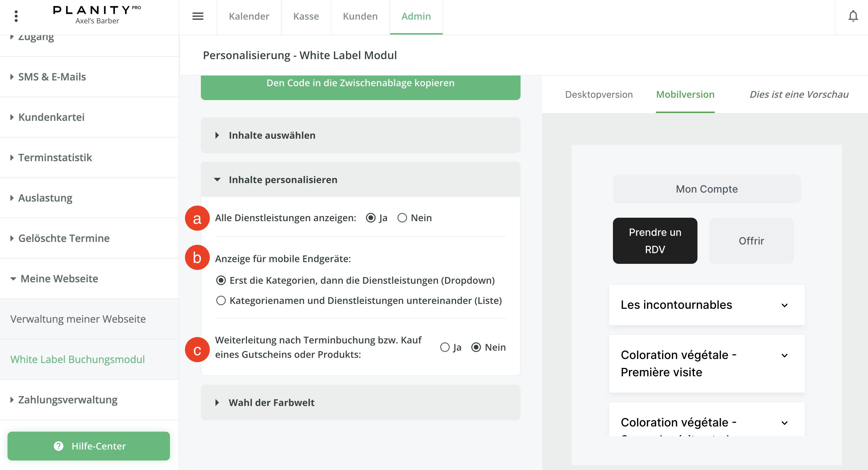This screenshot has width=868, height=470.
Task: Open Verwaltung meiner Webseite link
Action: click(78, 319)
